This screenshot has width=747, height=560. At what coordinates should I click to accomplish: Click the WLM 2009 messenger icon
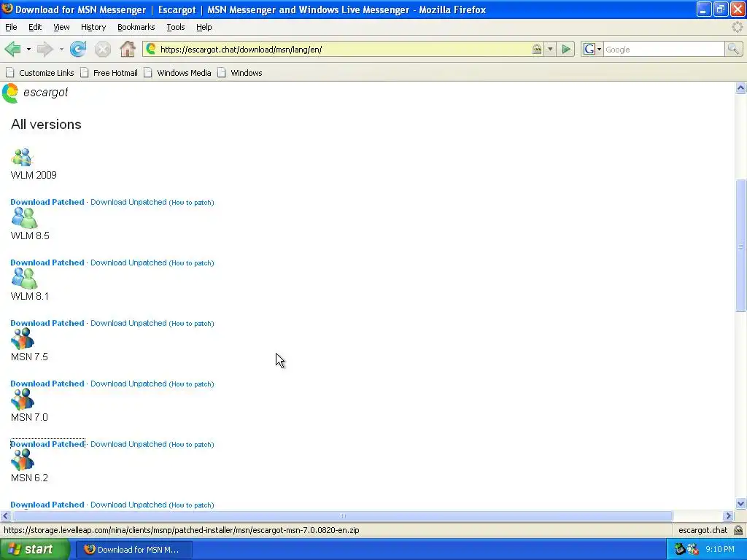point(22,157)
